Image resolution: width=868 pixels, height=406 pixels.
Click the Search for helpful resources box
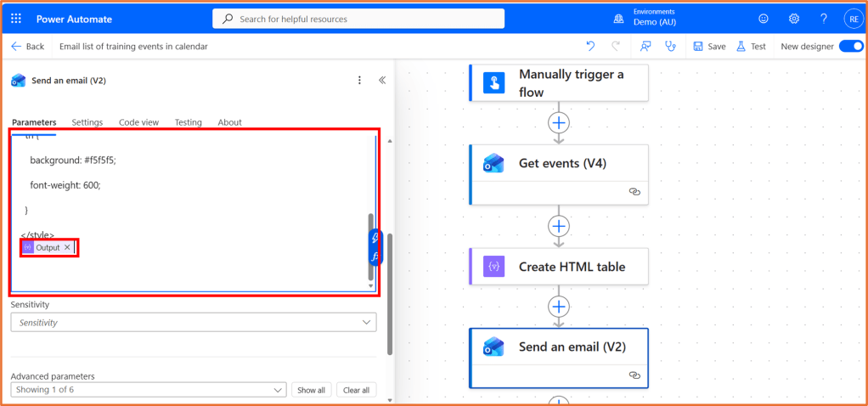tap(358, 19)
